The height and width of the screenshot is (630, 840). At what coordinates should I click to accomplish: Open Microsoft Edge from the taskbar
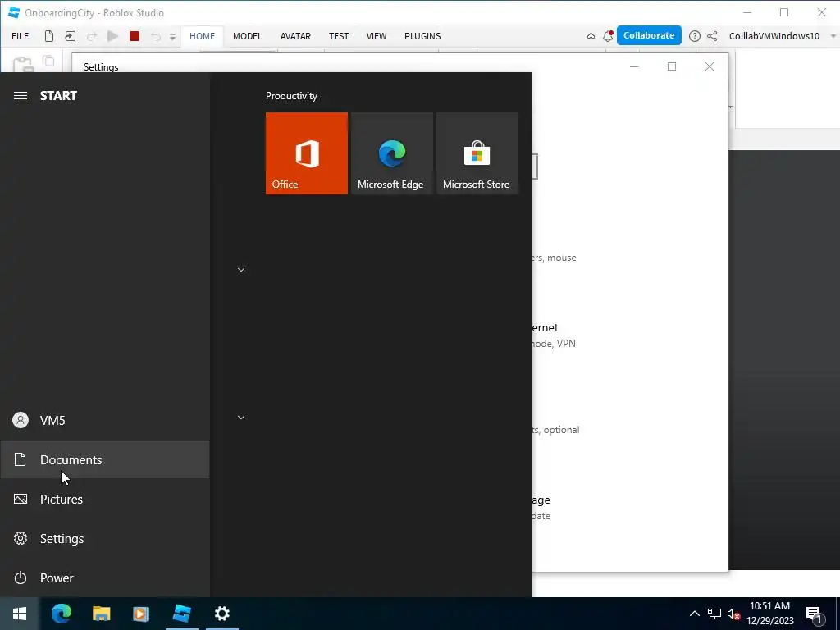tap(61, 614)
